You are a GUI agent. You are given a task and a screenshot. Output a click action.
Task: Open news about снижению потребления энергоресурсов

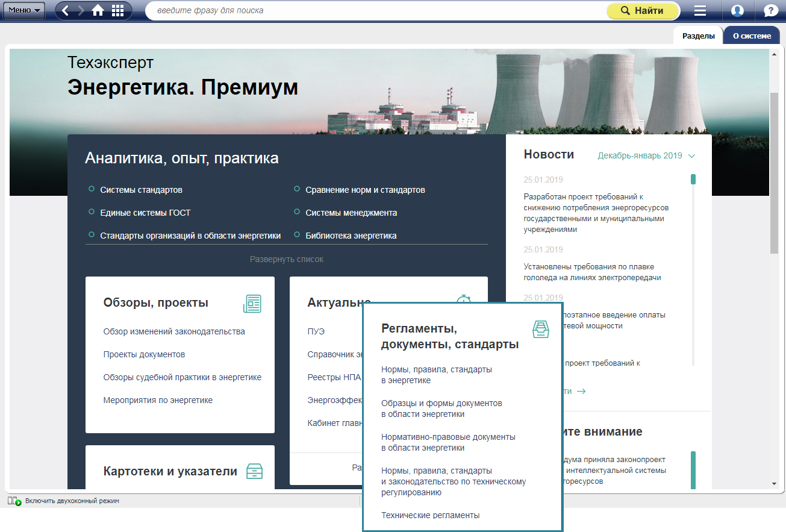596,213
